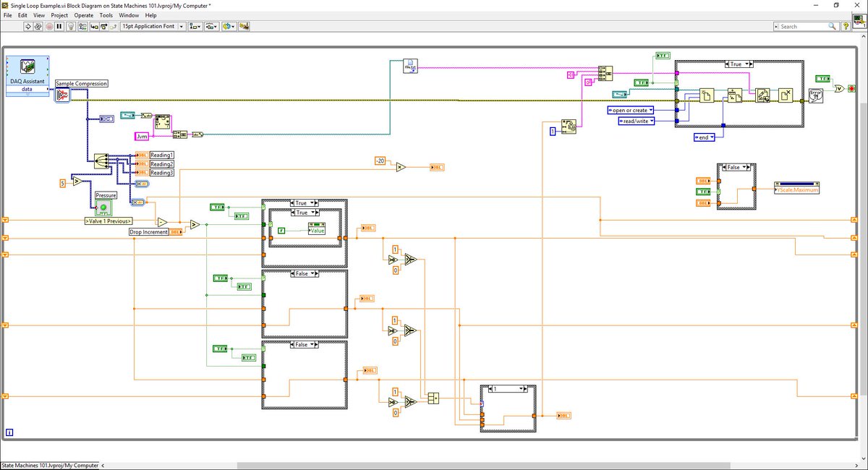Open the Align Objects toolbar button
Screen dimensions: 868x470
(195, 26)
